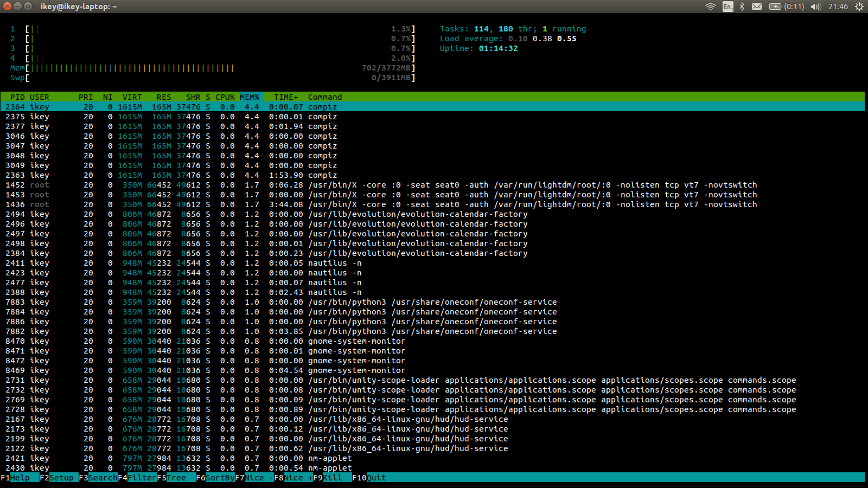Sort by the NI column header
The height and width of the screenshot is (488, 868).
(x=108, y=97)
